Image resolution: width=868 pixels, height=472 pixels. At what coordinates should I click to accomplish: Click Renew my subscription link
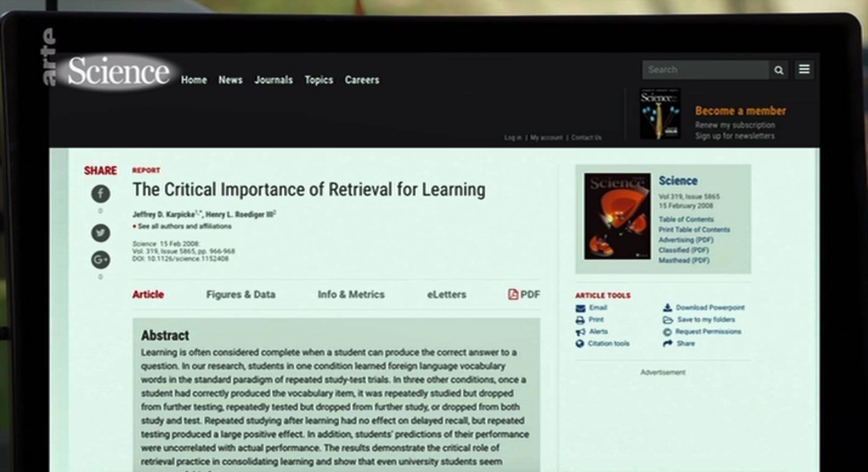[735, 125]
